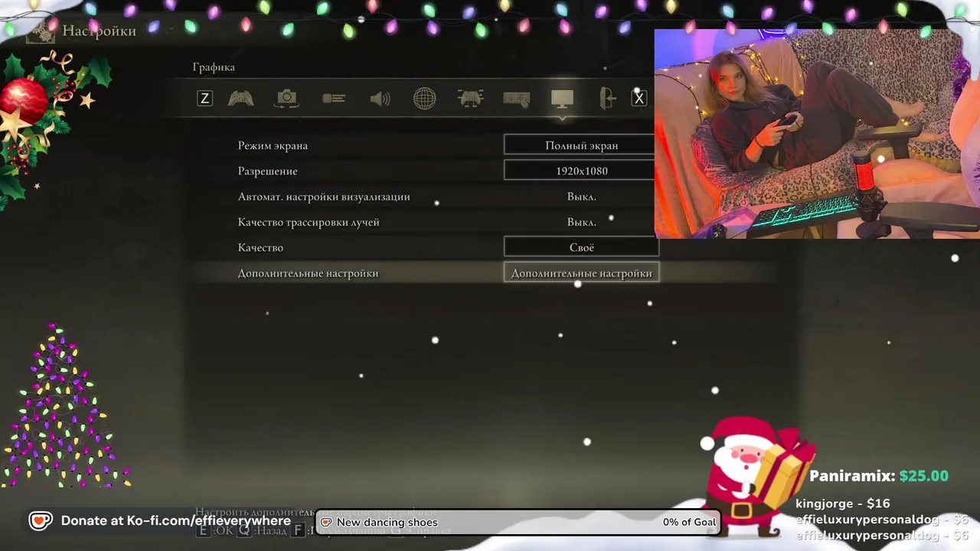Click the New dancing shoes goal bar

[x=518, y=522]
